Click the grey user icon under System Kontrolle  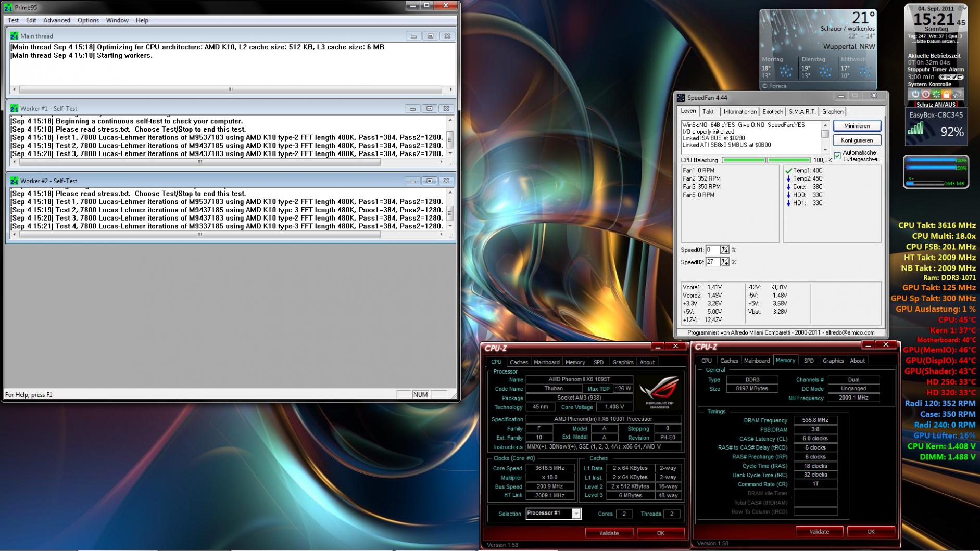pyautogui.click(x=957, y=94)
